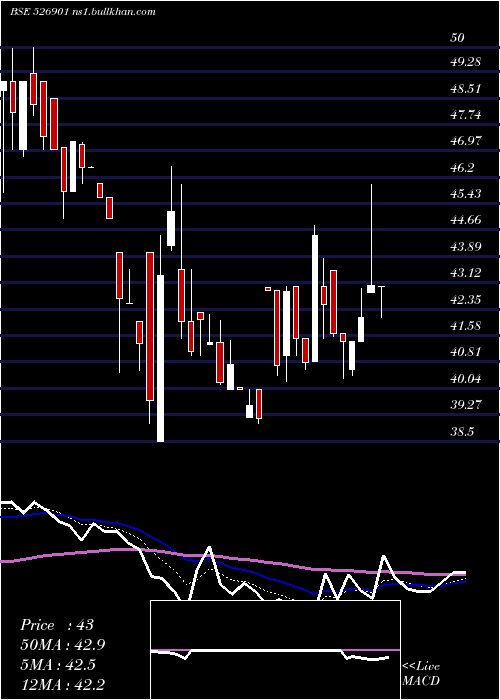
Task: Click the 46.97 price axis label
Action: tap(466, 142)
